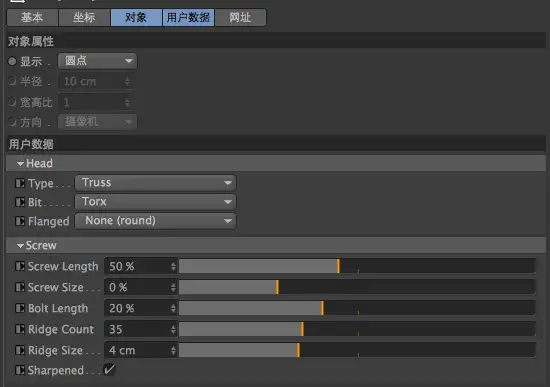Click the keyframe icon beside Screw Size
550x387 pixels.
click(x=20, y=287)
